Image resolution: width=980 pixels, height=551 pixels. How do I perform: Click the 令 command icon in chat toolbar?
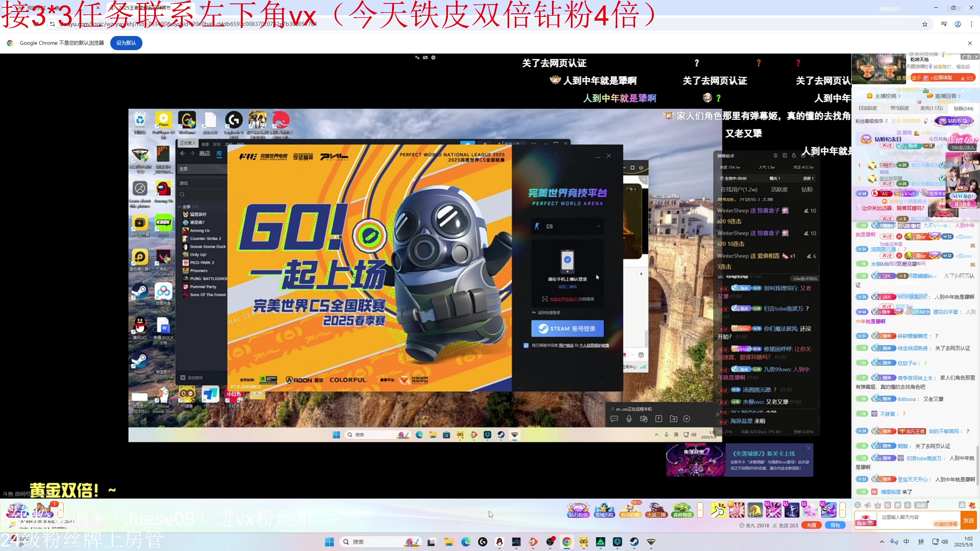[908, 505]
